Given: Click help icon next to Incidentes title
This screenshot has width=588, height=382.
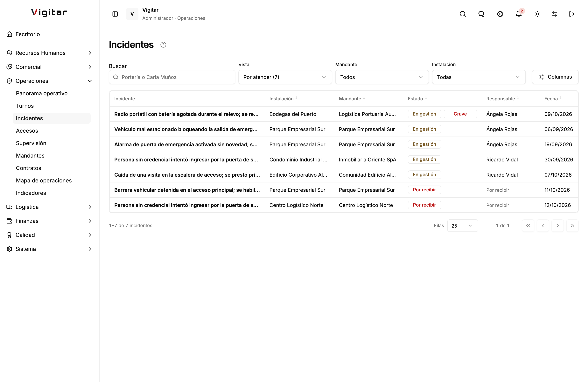Looking at the screenshot, I should pos(163,45).
